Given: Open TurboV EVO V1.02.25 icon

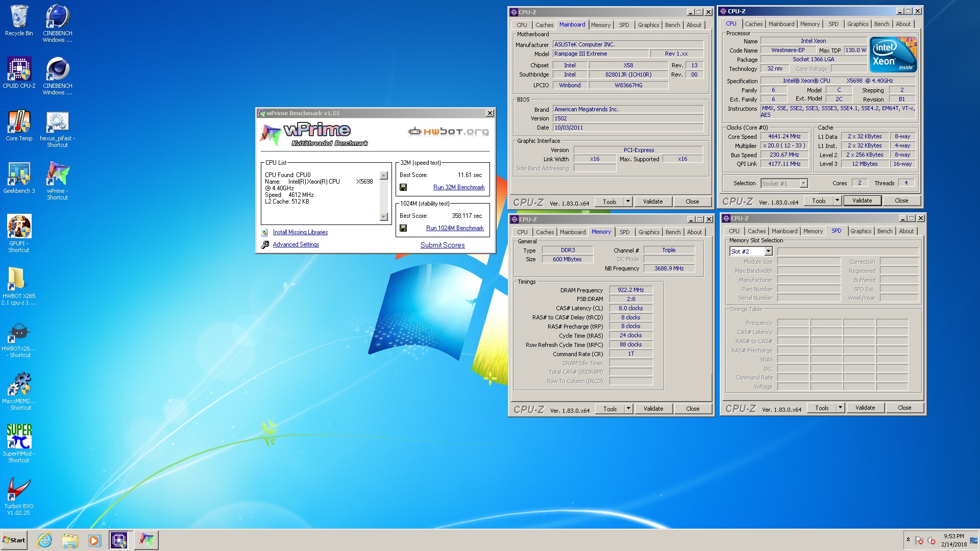Looking at the screenshot, I should 19,496.
